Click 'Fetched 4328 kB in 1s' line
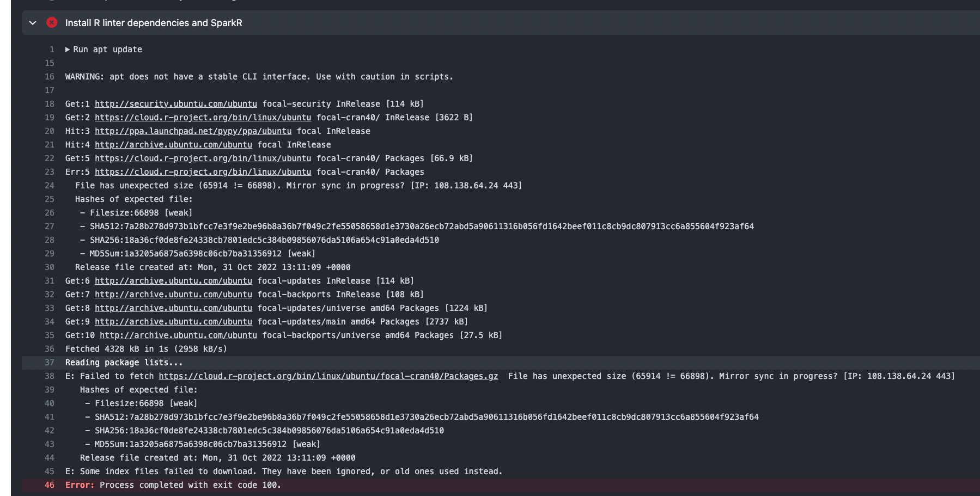Viewport: 980px width, 496px height. (146, 349)
